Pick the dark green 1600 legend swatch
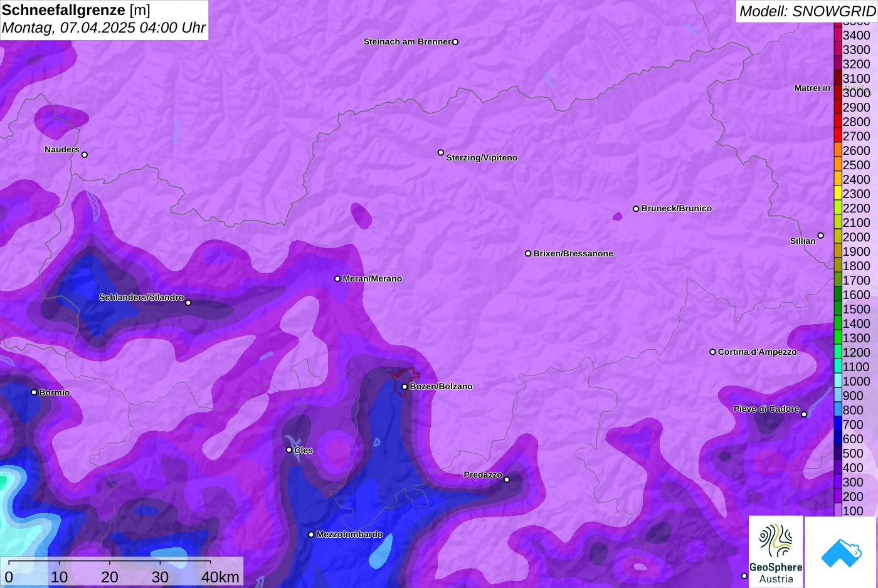 [x=838, y=294]
